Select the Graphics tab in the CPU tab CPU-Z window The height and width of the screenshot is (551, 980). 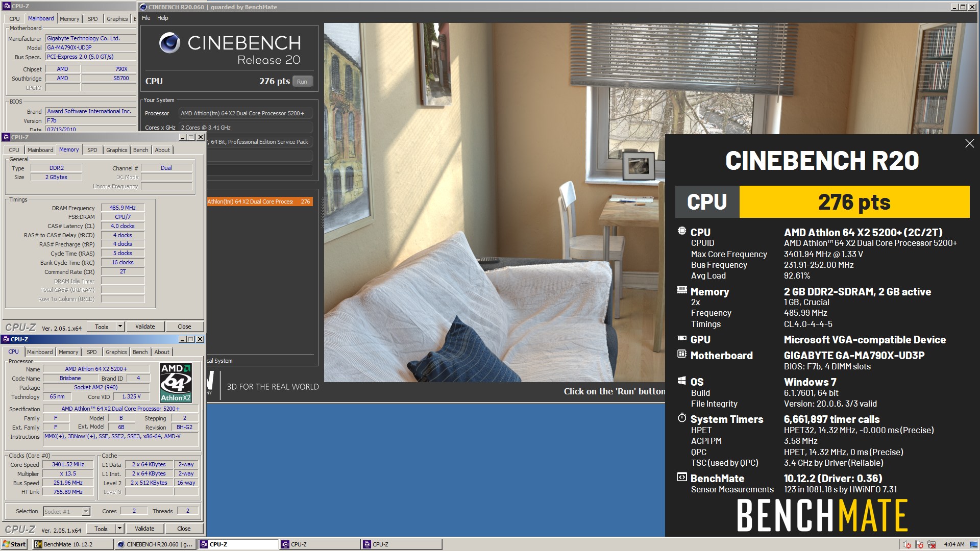coord(116,352)
